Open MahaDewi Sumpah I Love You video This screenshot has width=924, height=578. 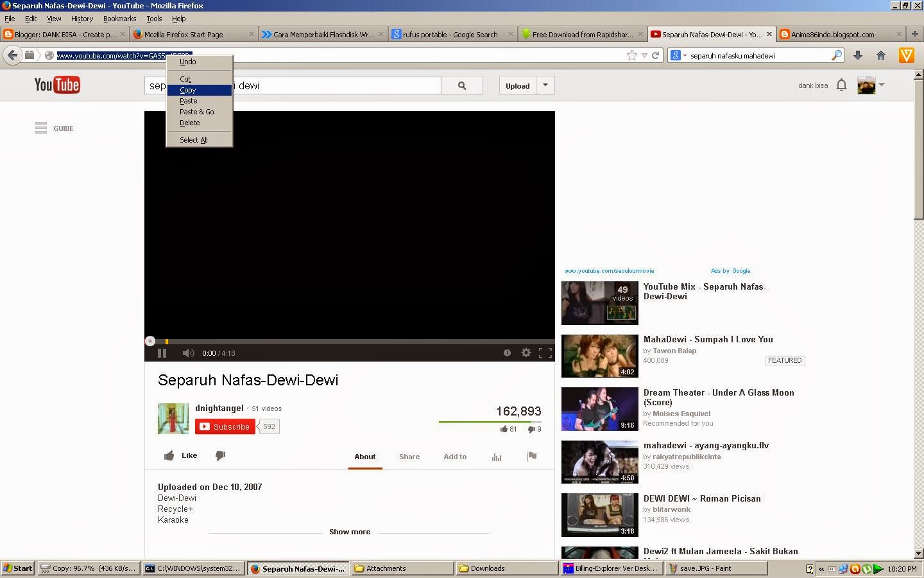point(708,339)
